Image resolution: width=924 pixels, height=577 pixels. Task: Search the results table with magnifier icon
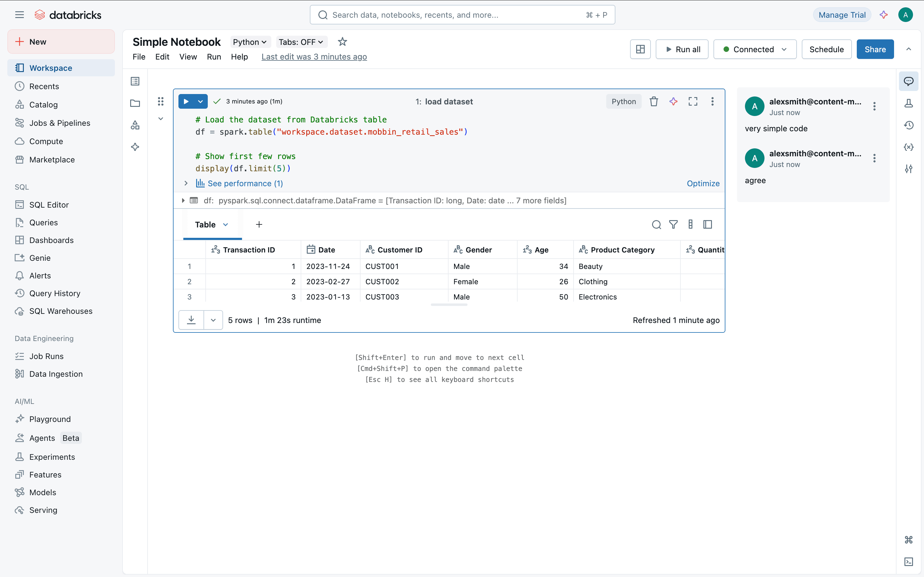[656, 224]
